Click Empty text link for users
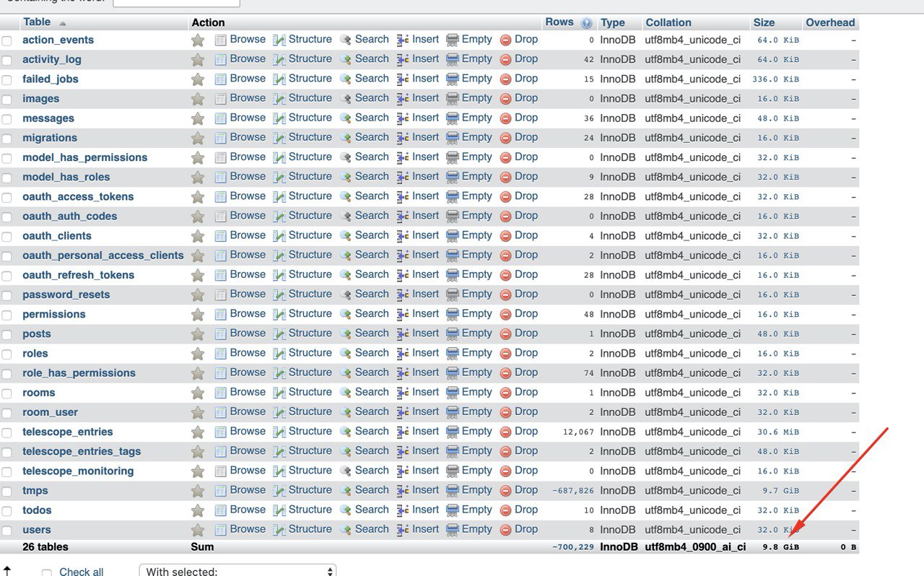924x576 pixels. [x=477, y=529]
